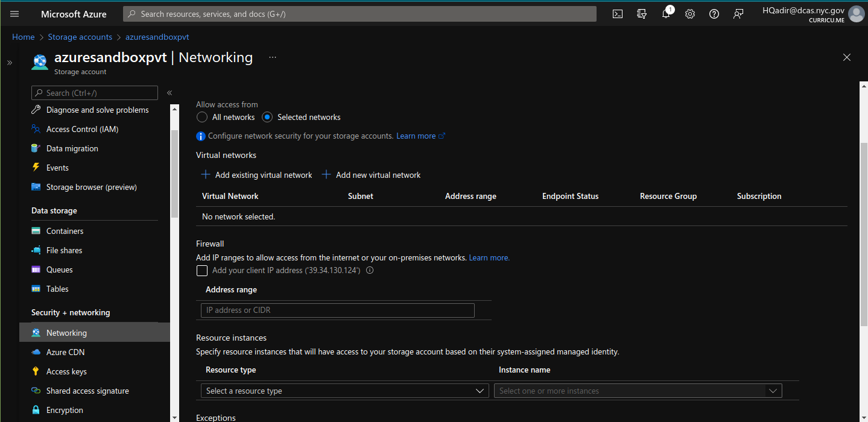Viewport: 868px width, 422px height.
Task: Open Cloud Shell from the top bar
Action: click(x=618, y=14)
